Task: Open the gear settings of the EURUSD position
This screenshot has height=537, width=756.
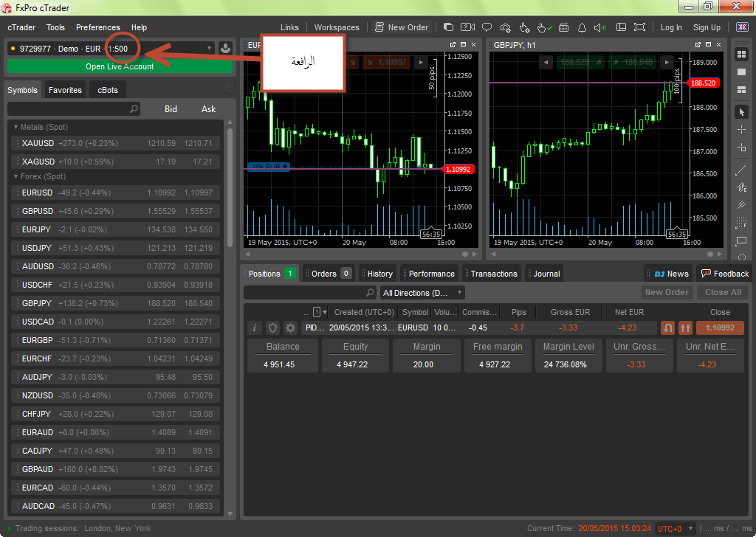Action: point(290,328)
